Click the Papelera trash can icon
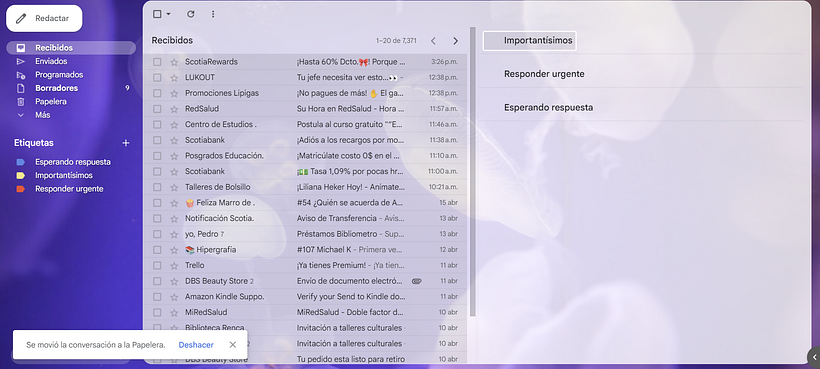 point(21,101)
